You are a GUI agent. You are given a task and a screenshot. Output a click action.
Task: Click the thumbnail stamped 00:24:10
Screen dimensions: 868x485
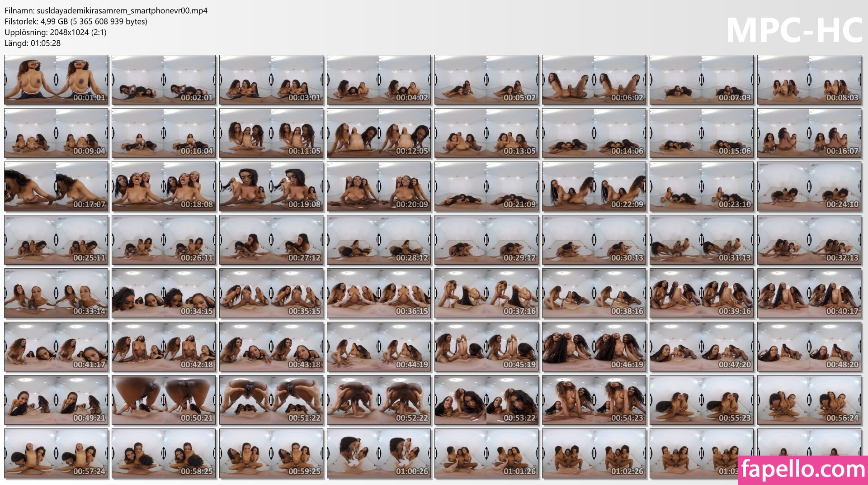(809, 187)
